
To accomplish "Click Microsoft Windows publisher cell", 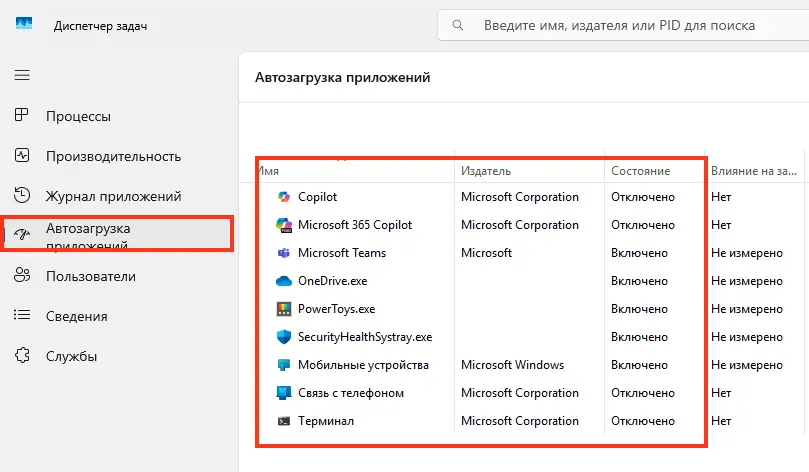I will [x=512, y=365].
